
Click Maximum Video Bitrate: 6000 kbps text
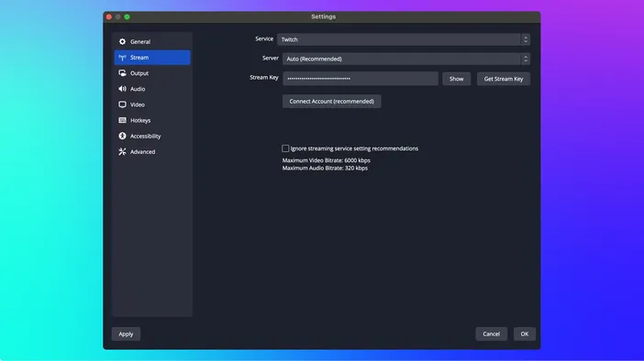(326, 160)
